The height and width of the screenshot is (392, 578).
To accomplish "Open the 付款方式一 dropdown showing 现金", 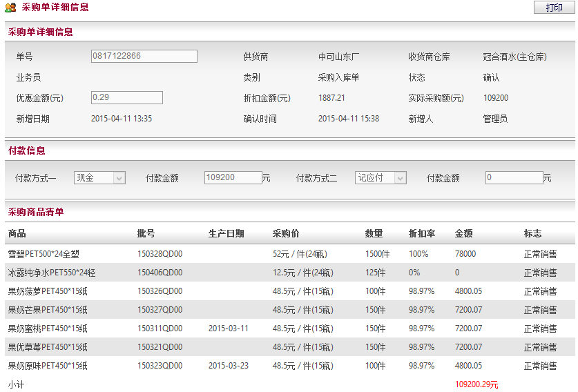I will pyautogui.click(x=99, y=177).
